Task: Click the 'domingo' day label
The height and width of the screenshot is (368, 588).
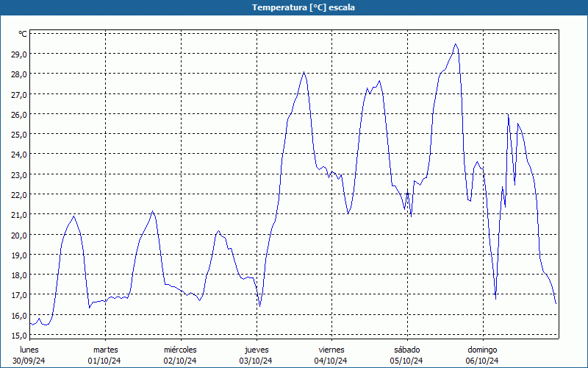Action: [482, 350]
